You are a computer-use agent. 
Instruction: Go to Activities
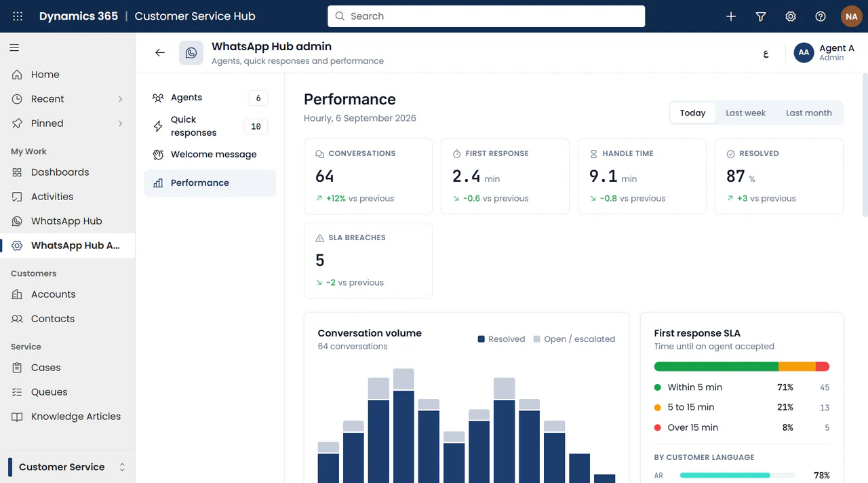click(x=68, y=197)
